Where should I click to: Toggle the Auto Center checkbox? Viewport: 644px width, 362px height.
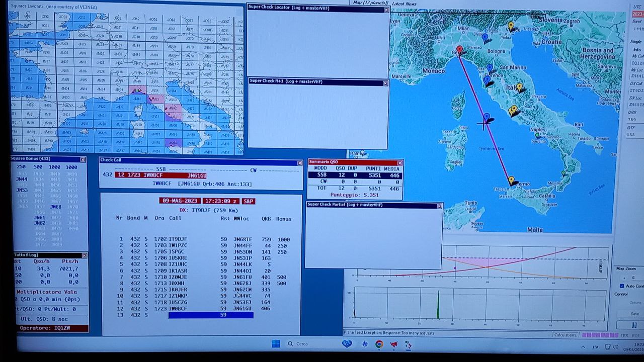coord(622,286)
